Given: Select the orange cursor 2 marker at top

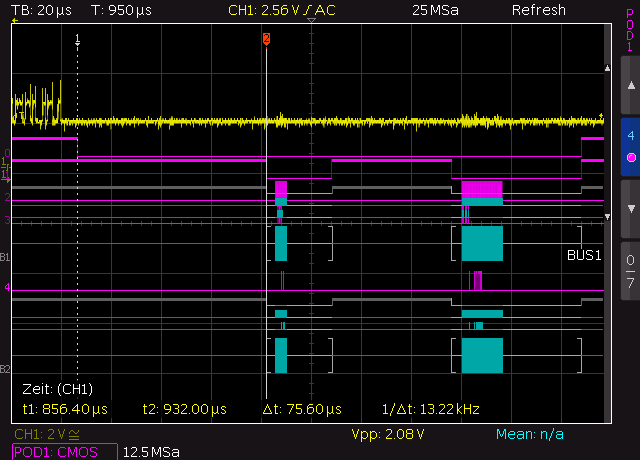Looking at the screenshot, I should (x=266, y=38).
